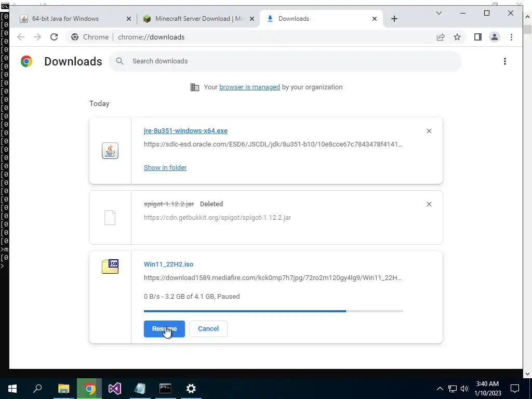Screen dimensions: 532x399
Task: Select the Downloads tab
Action: [321, 19]
